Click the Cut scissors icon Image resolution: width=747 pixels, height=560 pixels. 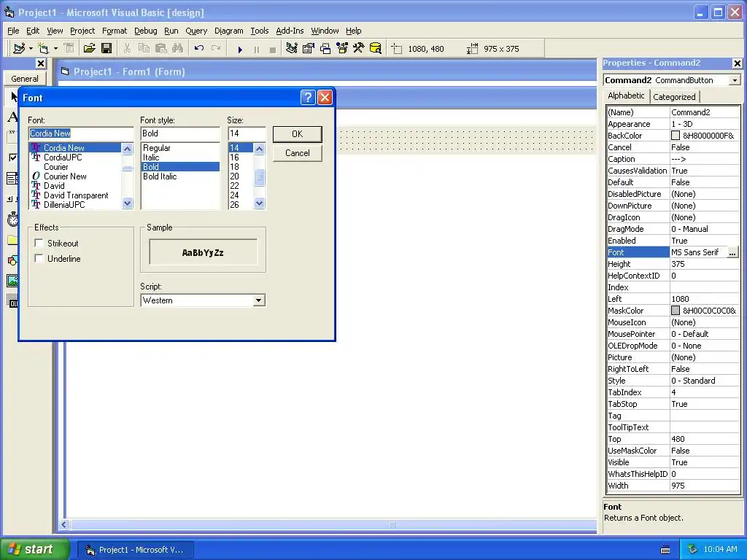127,48
